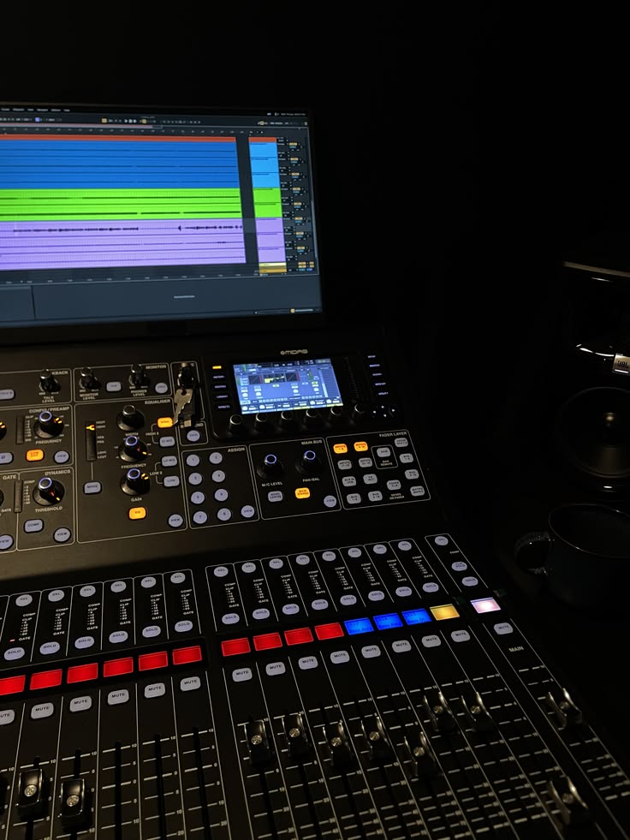Tap the CLR SOLO button on MAIN strip

[x=459, y=565]
